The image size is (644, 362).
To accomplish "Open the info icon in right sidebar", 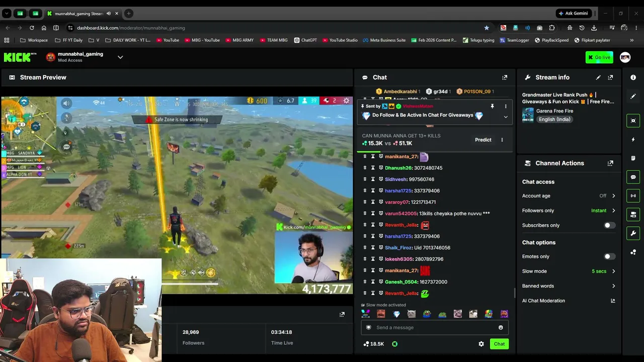I will click(633, 77).
